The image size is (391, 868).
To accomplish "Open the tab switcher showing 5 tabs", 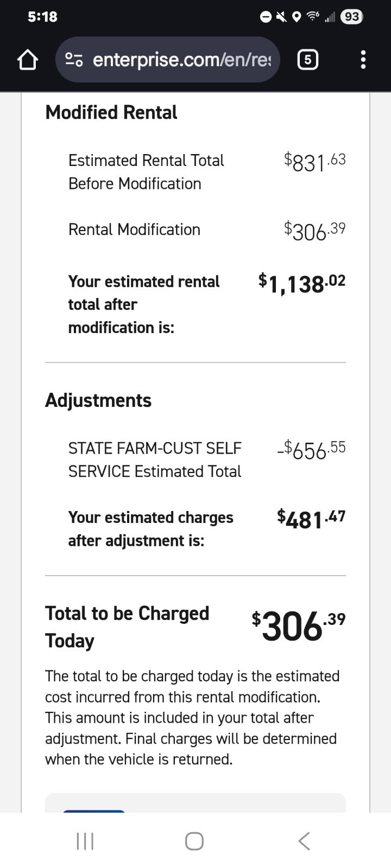I will 307,60.
